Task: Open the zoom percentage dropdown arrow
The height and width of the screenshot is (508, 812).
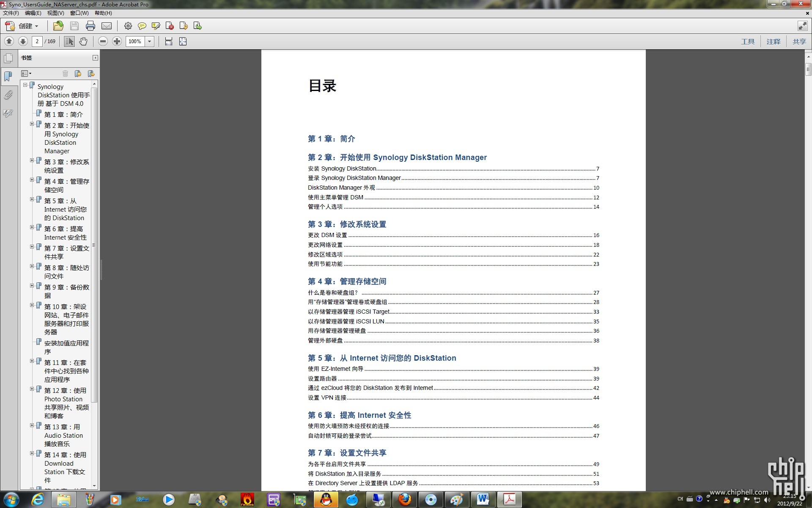Action: click(x=149, y=41)
